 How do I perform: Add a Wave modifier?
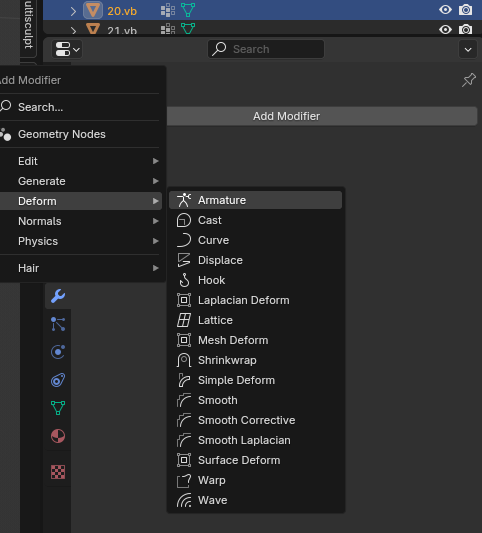coord(256,500)
